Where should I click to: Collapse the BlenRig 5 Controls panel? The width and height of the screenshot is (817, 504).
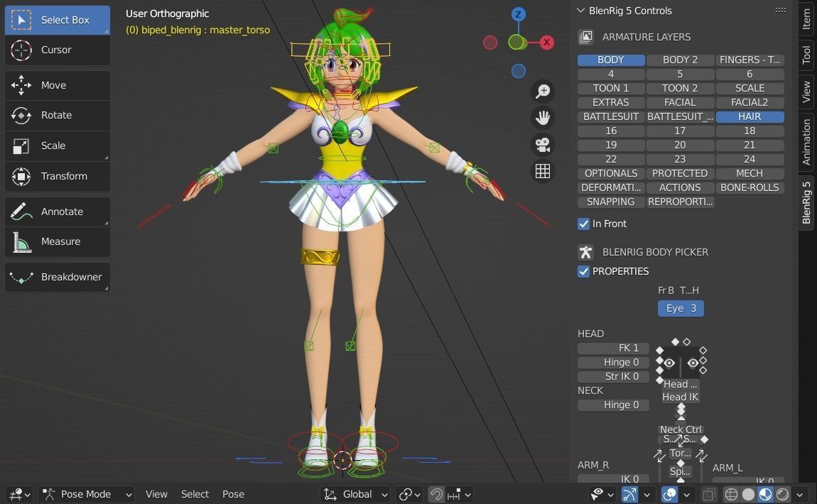point(580,11)
